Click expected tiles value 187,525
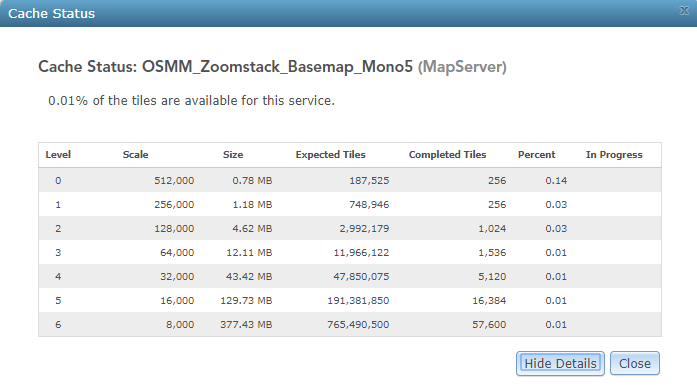The width and height of the screenshot is (697, 388). pyautogui.click(x=369, y=180)
